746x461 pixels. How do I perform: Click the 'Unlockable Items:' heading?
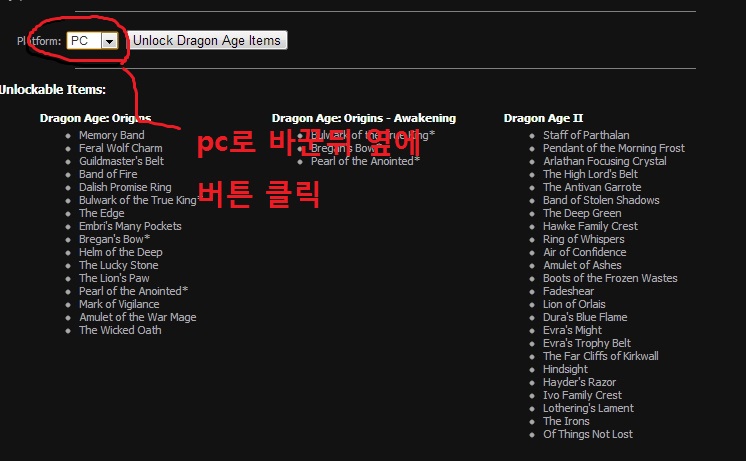(x=53, y=89)
